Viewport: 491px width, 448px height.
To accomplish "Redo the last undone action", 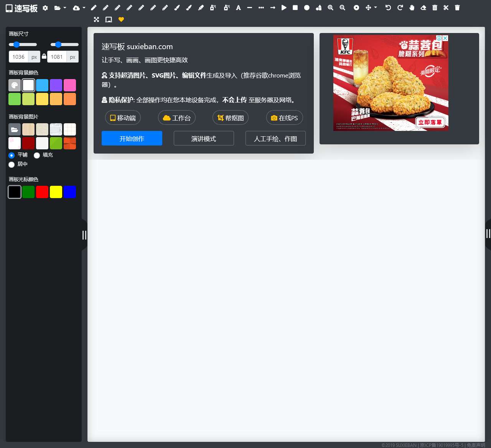I will pos(400,8).
